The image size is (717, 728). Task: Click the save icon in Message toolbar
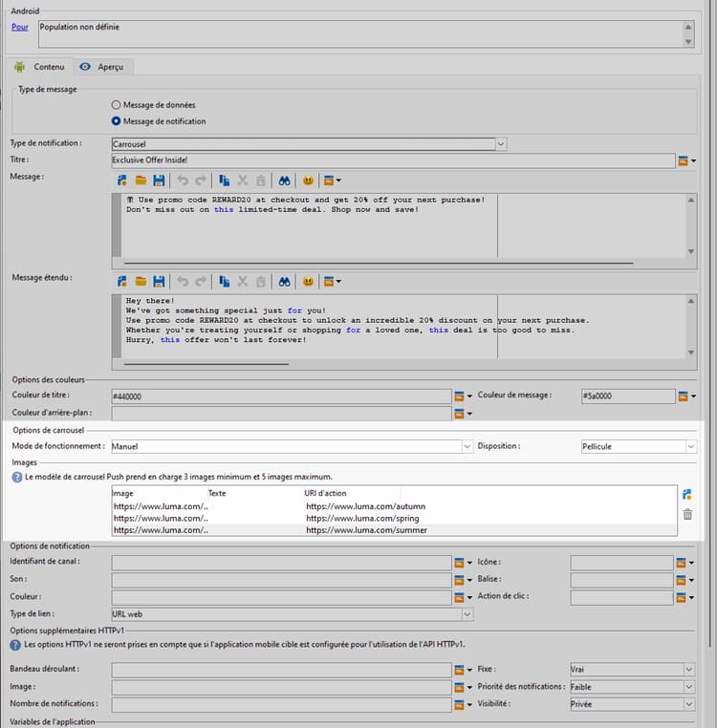[159, 180]
